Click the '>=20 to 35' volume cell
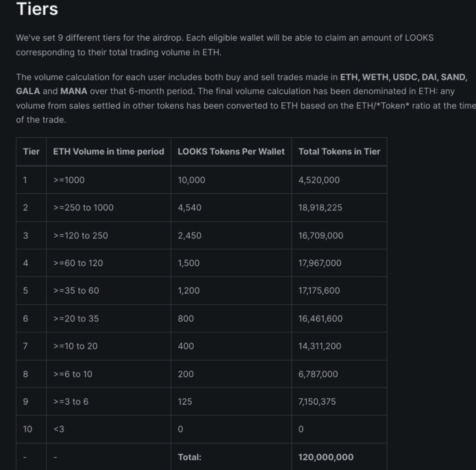This screenshot has height=470, width=476. (76, 319)
